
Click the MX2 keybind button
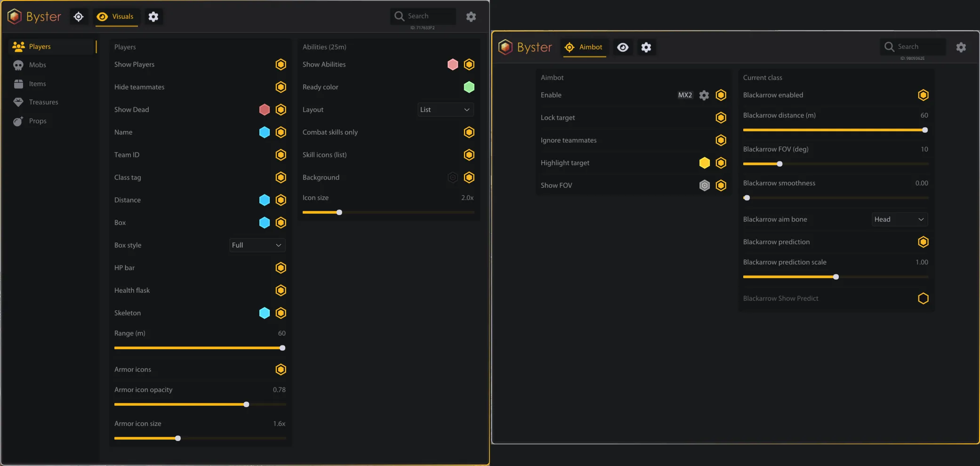(x=685, y=95)
